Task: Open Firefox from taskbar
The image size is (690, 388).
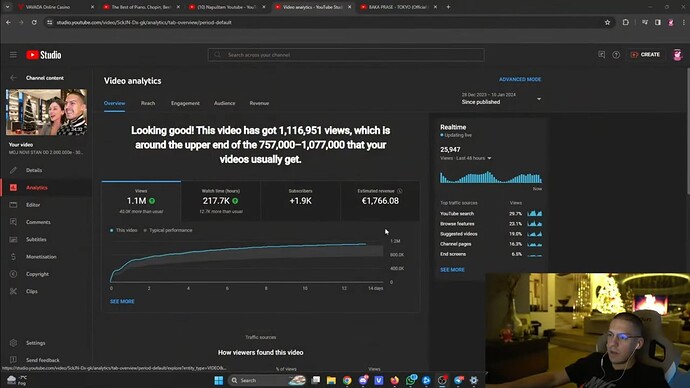Action: pyautogui.click(x=395, y=380)
